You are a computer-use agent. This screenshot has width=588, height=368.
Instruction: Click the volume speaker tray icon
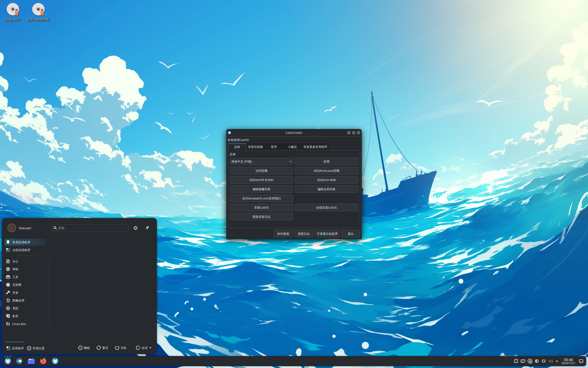pyautogui.click(x=550, y=361)
